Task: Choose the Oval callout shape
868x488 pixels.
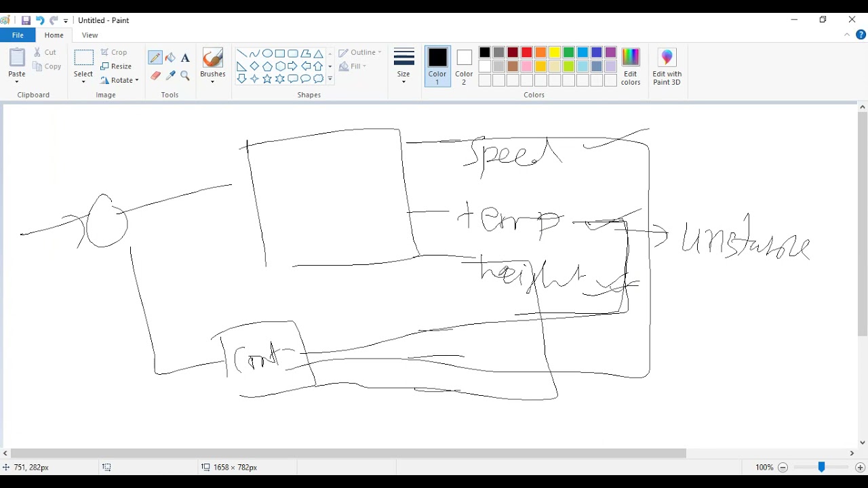Action: (305, 79)
